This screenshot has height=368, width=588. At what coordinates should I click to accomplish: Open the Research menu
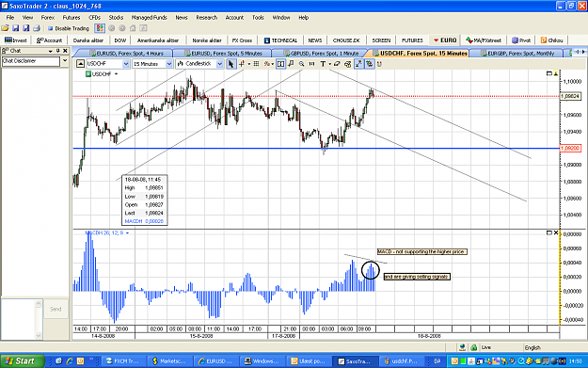[207, 18]
